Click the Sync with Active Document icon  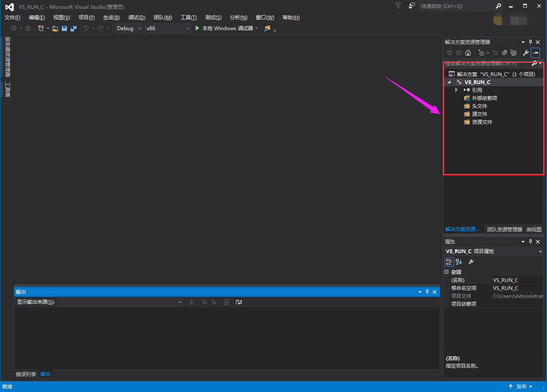pos(495,53)
